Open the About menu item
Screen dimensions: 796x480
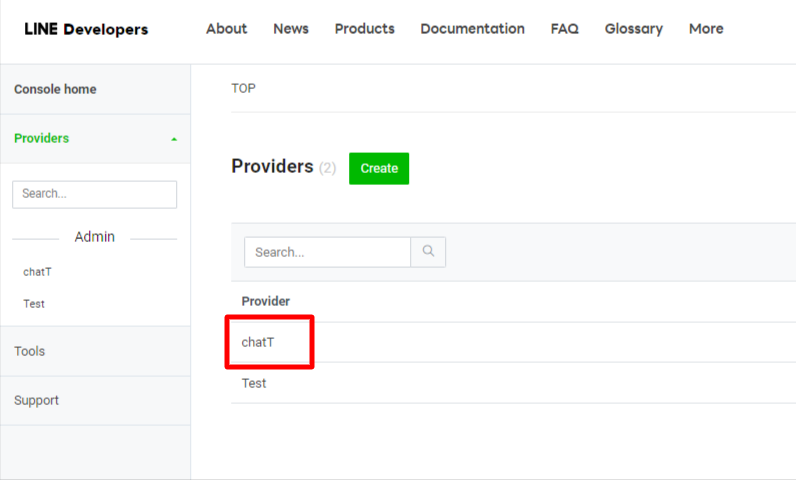[x=226, y=29]
